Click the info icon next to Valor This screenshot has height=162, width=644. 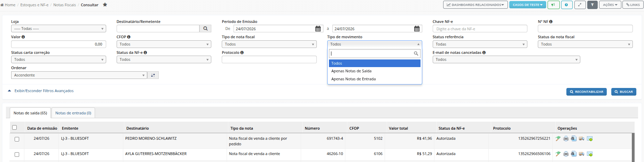pyautogui.click(x=23, y=37)
